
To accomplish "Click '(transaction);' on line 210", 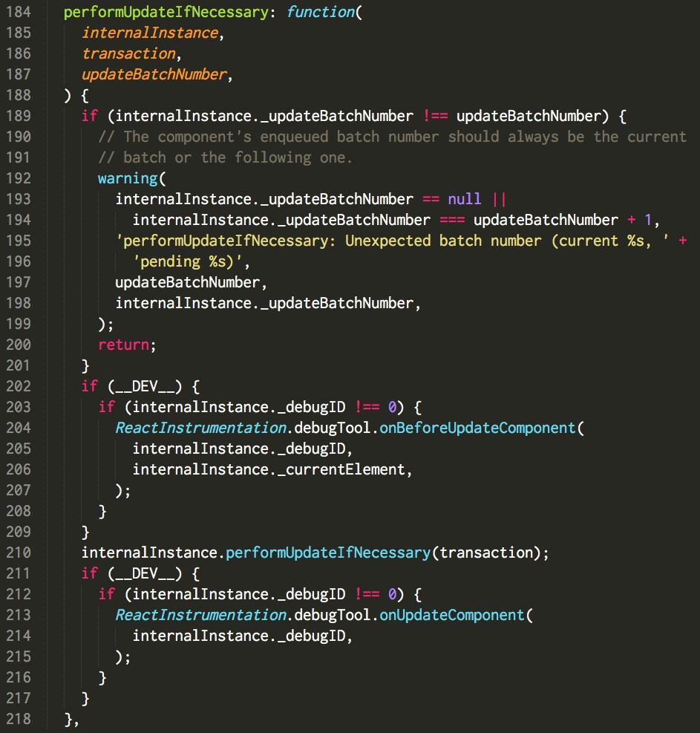I will [x=490, y=553].
